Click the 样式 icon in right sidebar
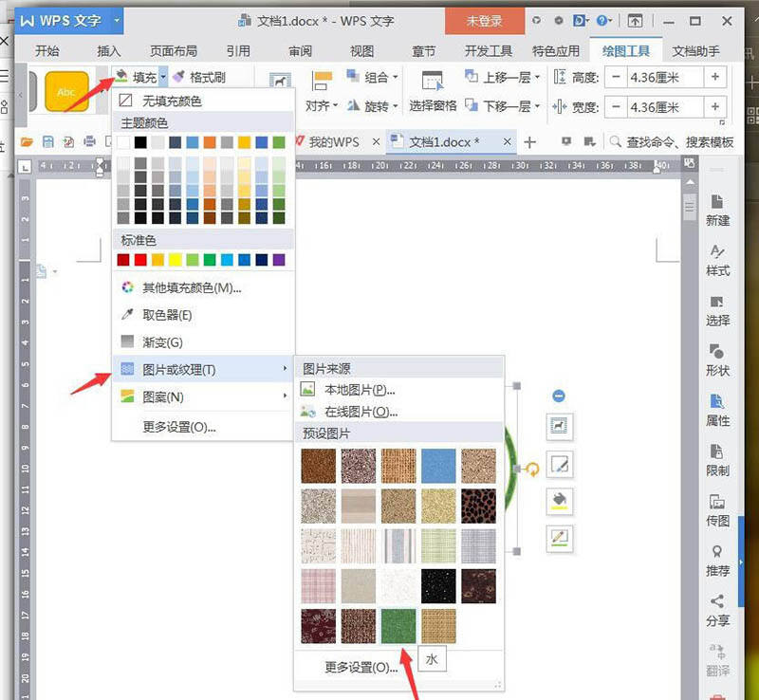759x700 pixels. click(718, 260)
